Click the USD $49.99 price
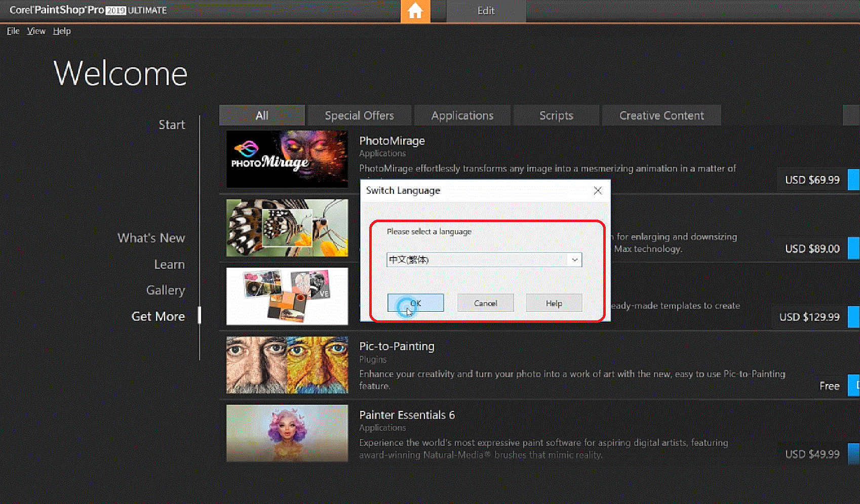Image resolution: width=860 pixels, height=504 pixels. tap(812, 454)
